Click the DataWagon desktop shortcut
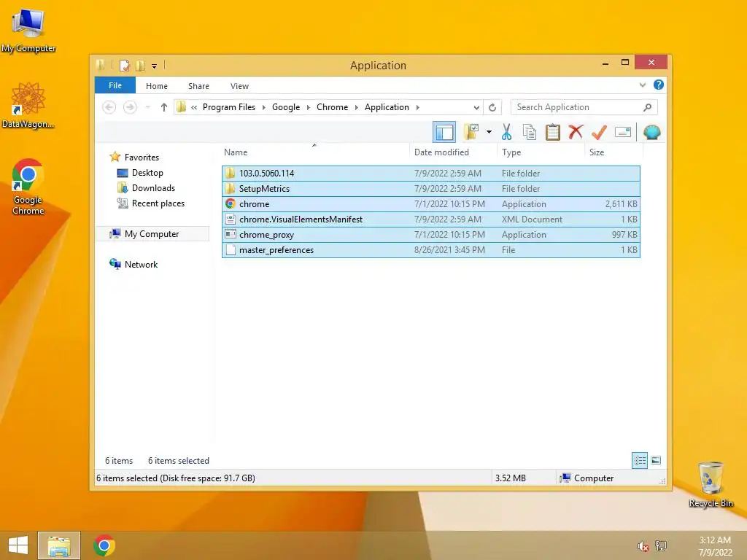The image size is (747, 560). point(28,105)
